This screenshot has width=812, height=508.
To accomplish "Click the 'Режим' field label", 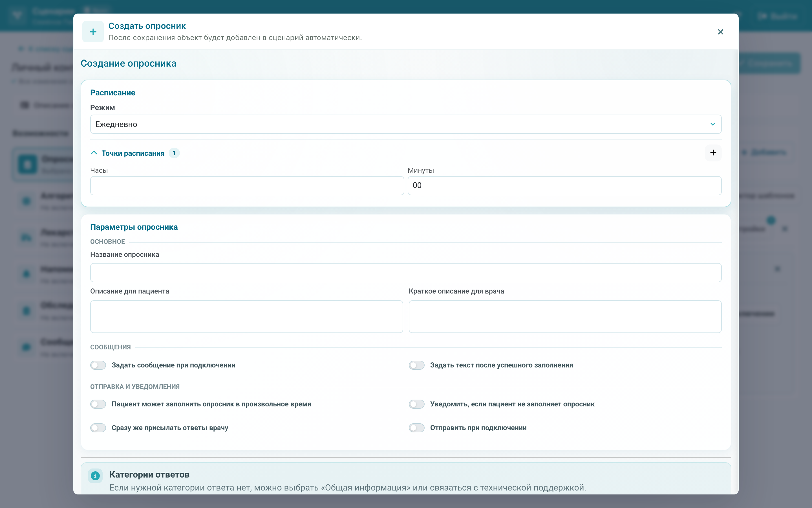I will [102, 108].
